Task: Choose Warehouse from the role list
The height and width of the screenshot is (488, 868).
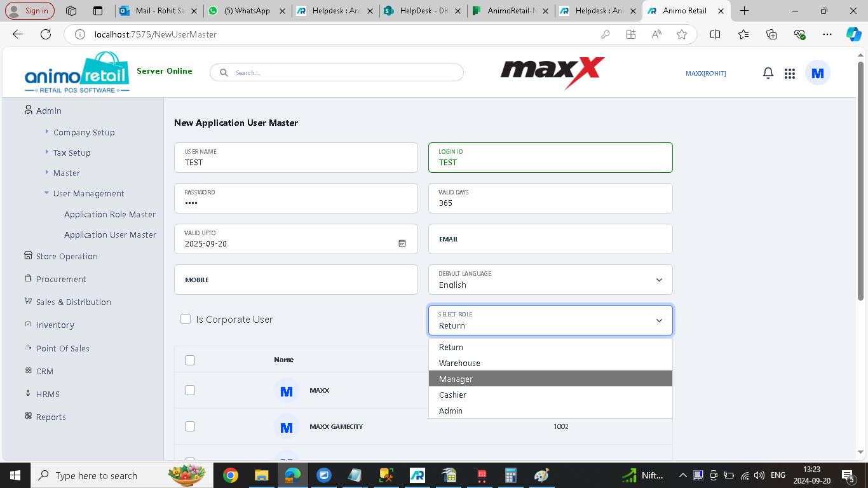Action: tap(550, 363)
